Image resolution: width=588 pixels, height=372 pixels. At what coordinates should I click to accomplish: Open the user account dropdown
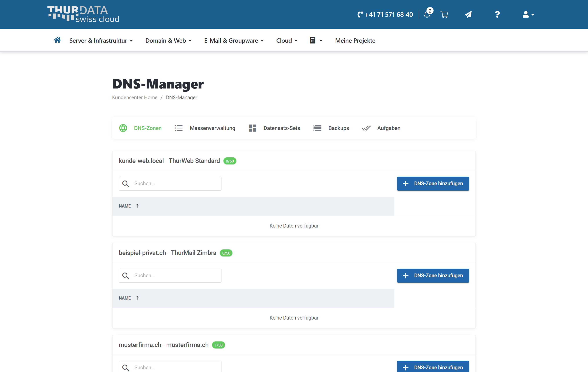click(528, 15)
